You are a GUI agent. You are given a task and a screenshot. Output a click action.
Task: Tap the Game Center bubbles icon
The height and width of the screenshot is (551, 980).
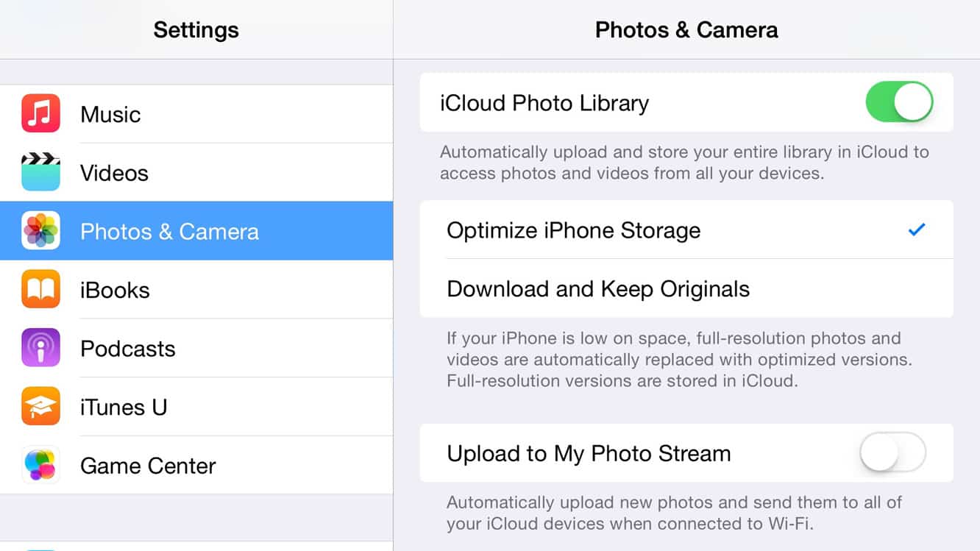coord(41,465)
